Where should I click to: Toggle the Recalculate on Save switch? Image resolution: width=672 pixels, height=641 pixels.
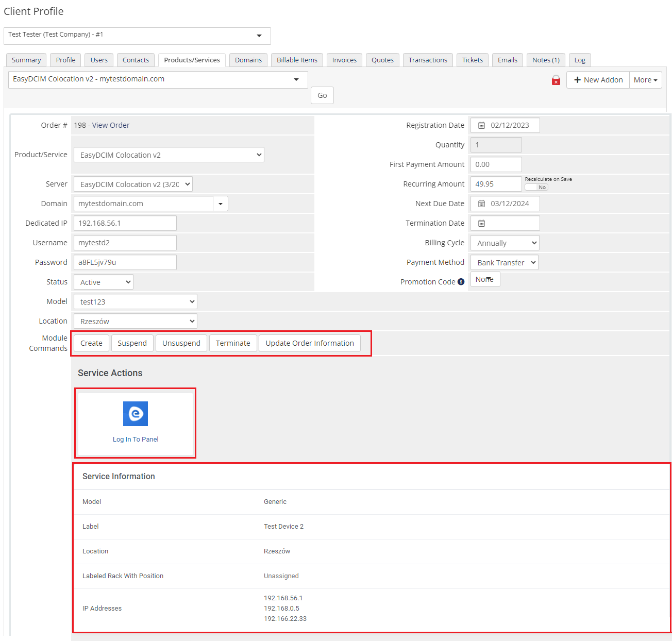click(x=536, y=187)
